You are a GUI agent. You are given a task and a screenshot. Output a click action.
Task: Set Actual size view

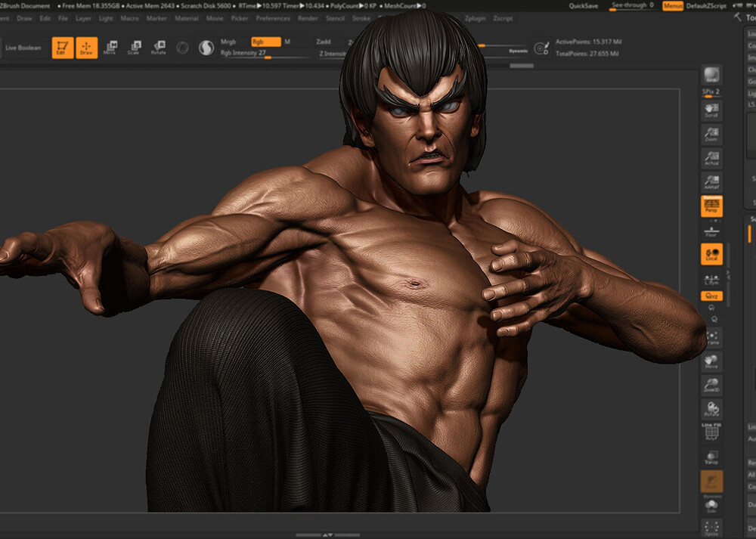pyautogui.click(x=711, y=158)
